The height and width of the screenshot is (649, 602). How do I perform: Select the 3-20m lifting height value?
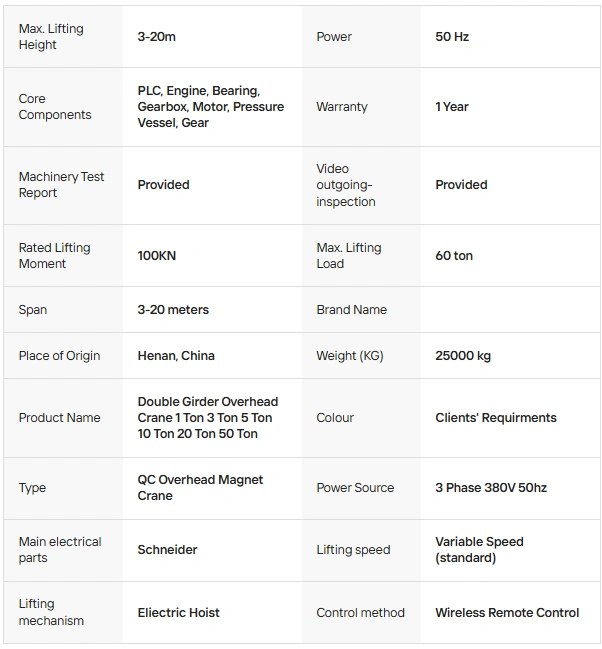pos(157,37)
